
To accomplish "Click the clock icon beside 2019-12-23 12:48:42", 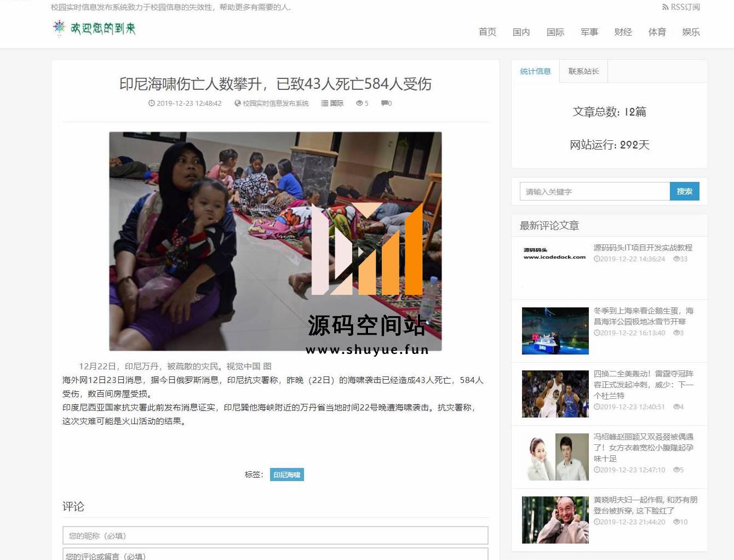I will click(151, 103).
